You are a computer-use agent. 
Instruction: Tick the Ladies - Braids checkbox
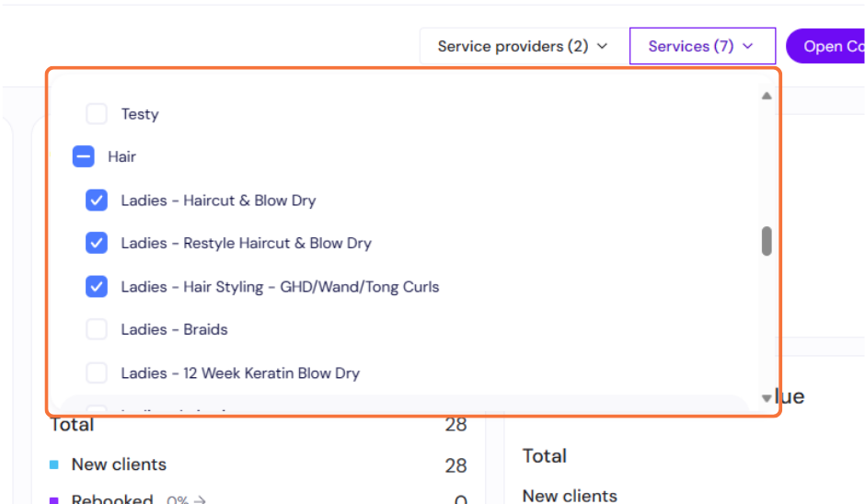pos(97,329)
